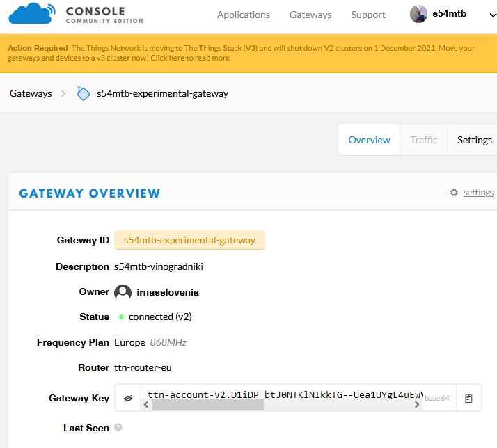Viewport: 497px width, 448px height.
Task: Open the settings link in overview panel
Action: coord(478,192)
